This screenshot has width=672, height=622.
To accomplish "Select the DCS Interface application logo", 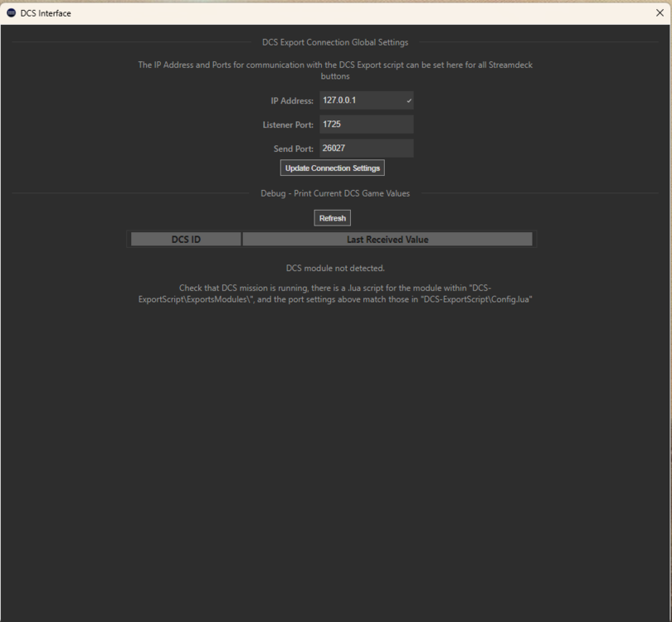I will click(x=11, y=13).
